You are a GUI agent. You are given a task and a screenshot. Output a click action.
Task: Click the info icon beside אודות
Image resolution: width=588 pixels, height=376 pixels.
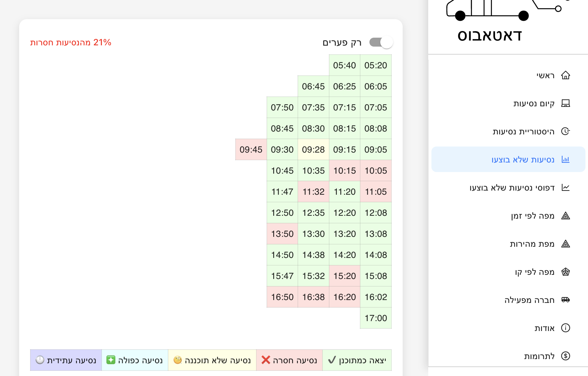pos(565,328)
